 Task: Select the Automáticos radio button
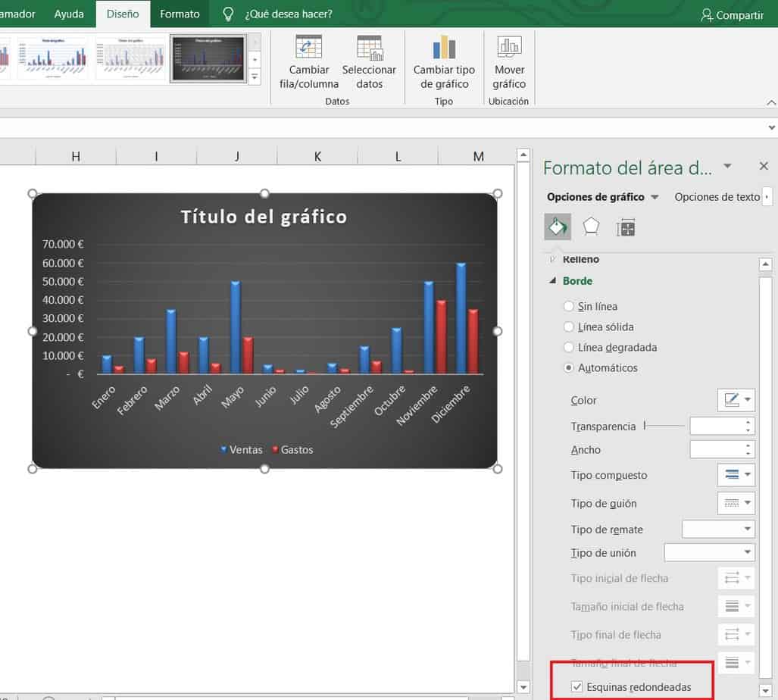point(569,367)
